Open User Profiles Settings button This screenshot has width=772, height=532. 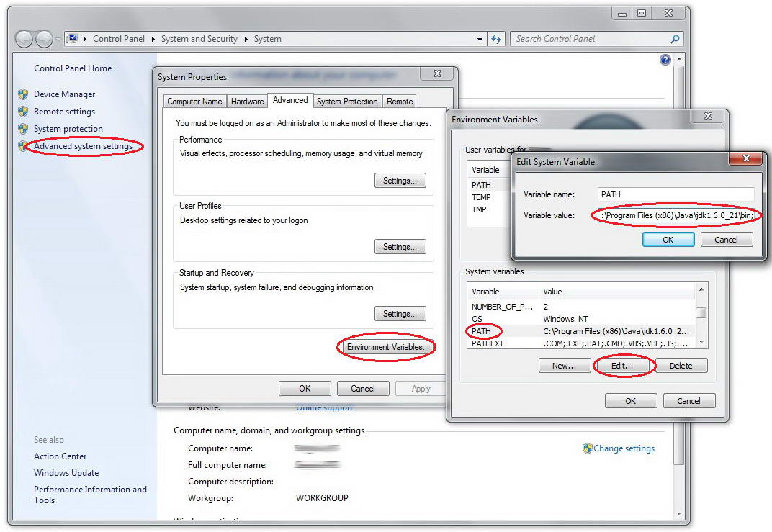(x=400, y=246)
